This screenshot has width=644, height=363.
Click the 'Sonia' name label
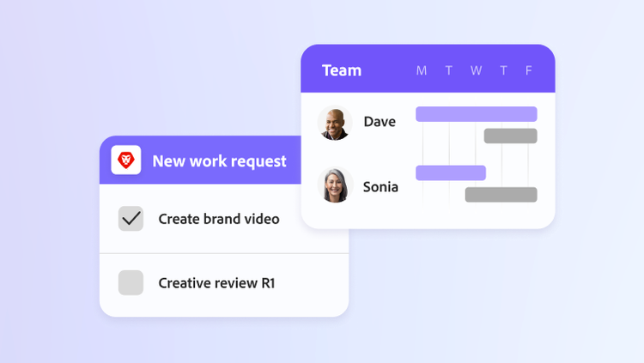380,187
